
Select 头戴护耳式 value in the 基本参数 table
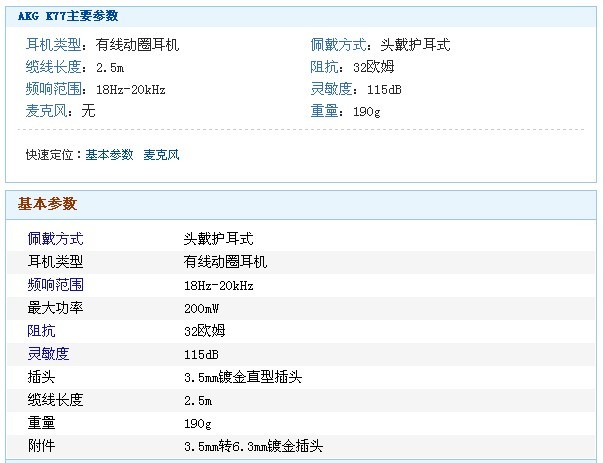[218, 239]
